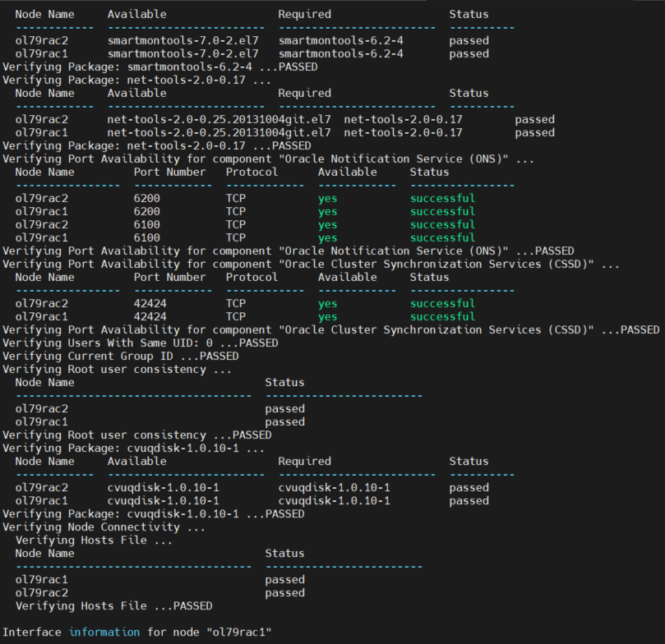Viewport: 665px width, 644px height.
Task: Click port 6200 in the ol79rac1 row
Action: coord(147,211)
